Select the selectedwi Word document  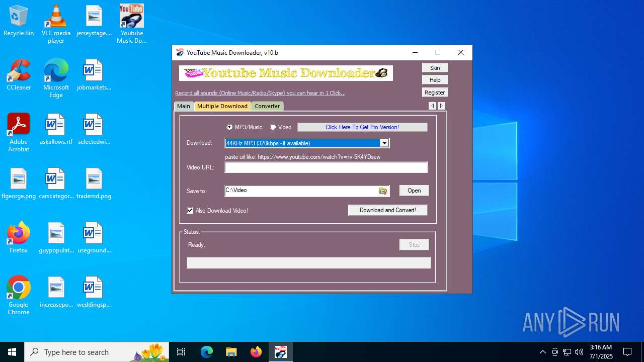94,129
